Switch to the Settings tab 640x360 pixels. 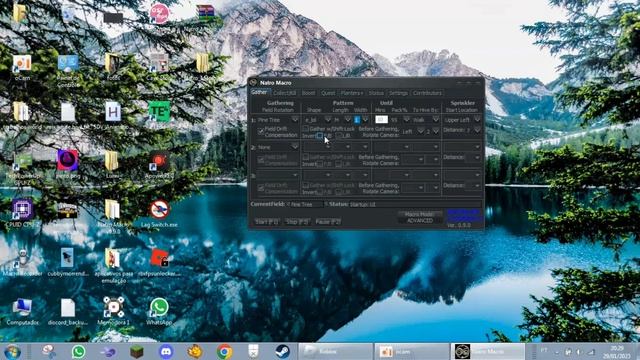(398, 93)
